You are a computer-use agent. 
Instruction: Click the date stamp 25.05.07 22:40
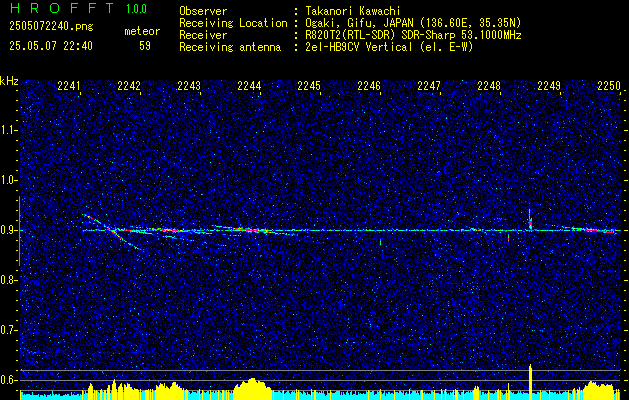pos(51,46)
